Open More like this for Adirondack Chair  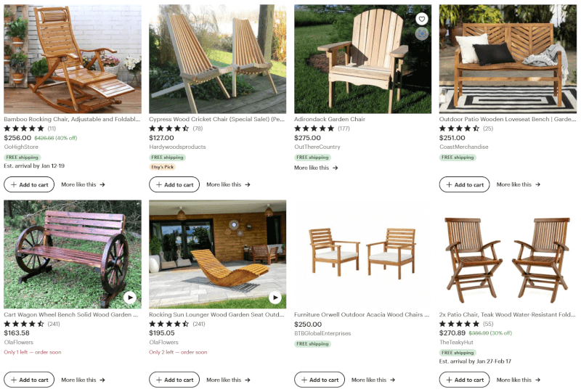(x=316, y=168)
